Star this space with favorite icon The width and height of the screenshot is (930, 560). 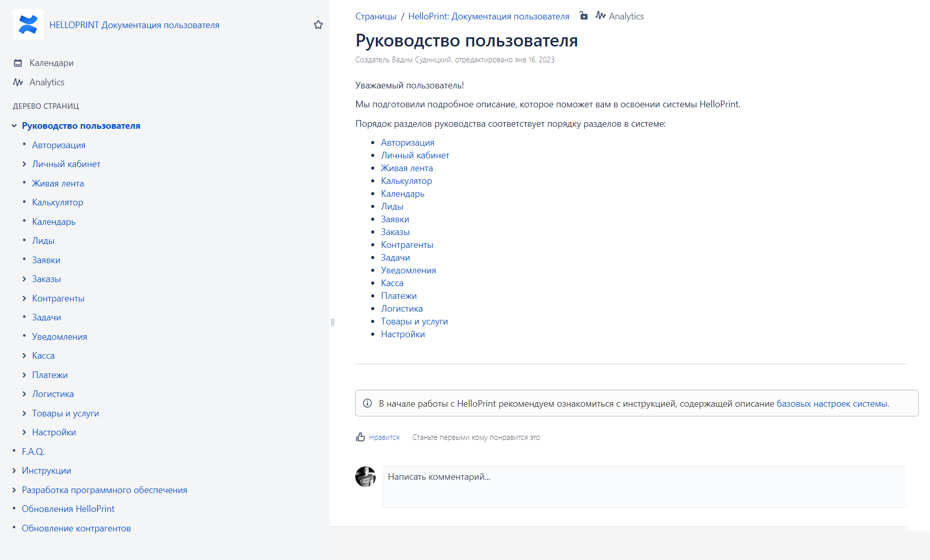pyautogui.click(x=318, y=25)
